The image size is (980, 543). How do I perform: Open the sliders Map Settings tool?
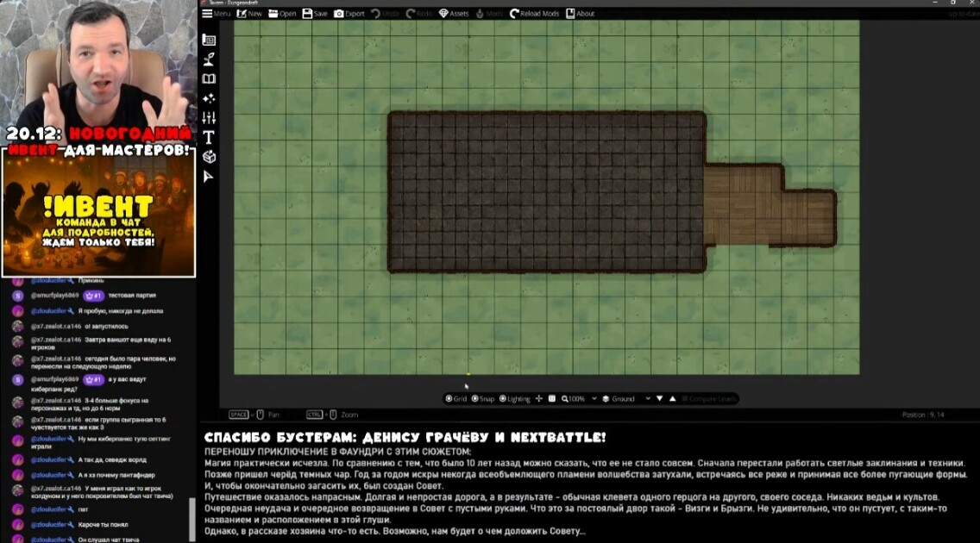tap(210, 117)
